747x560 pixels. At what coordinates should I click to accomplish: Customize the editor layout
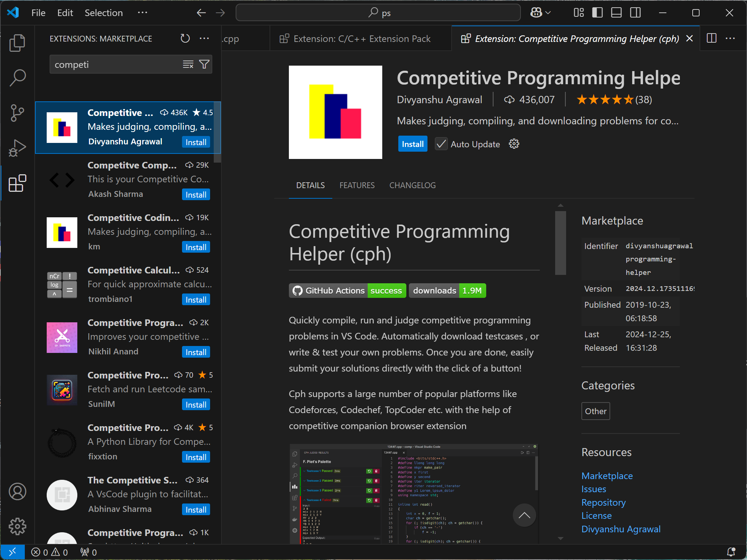coord(579,13)
